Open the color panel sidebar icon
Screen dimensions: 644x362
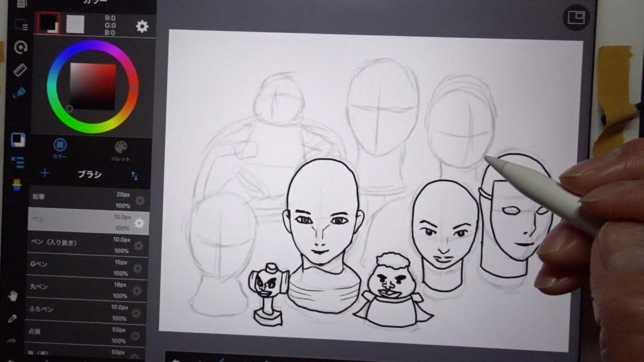(18, 139)
